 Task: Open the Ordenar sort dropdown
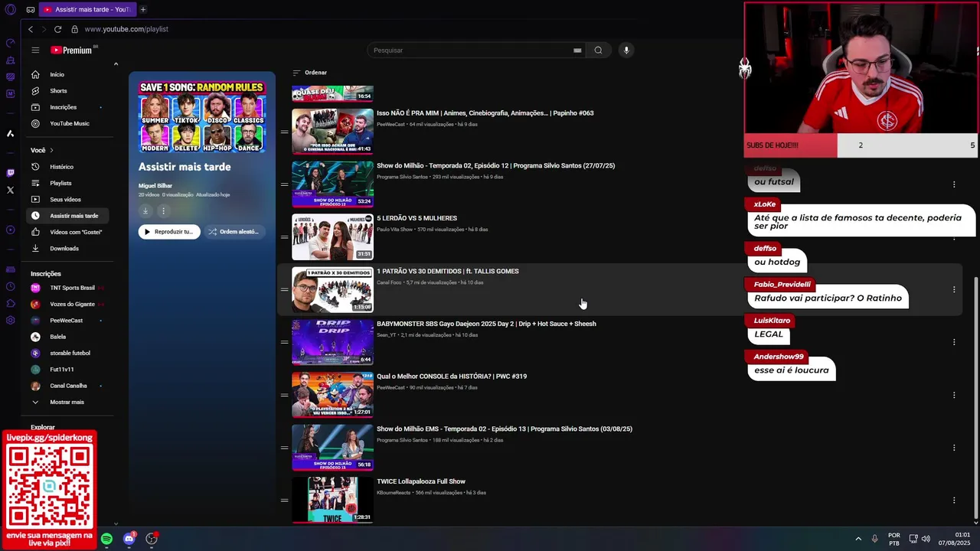(309, 73)
